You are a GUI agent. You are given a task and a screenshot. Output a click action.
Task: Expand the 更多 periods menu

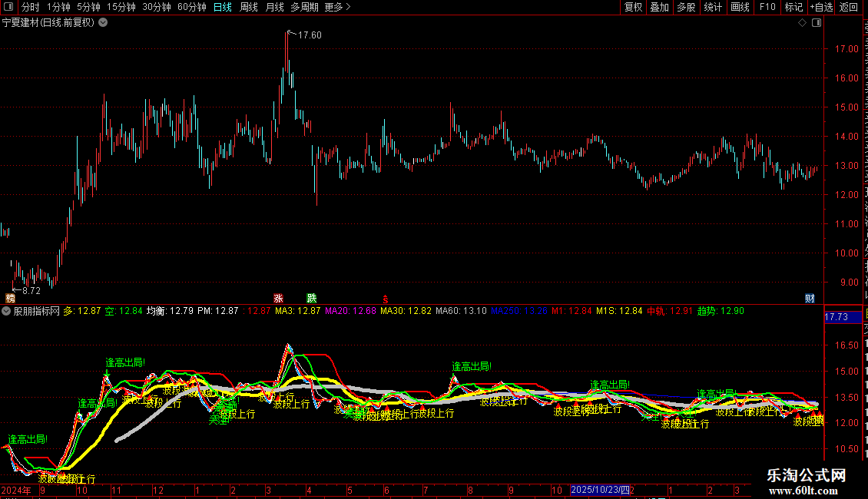click(x=338, y=7)
